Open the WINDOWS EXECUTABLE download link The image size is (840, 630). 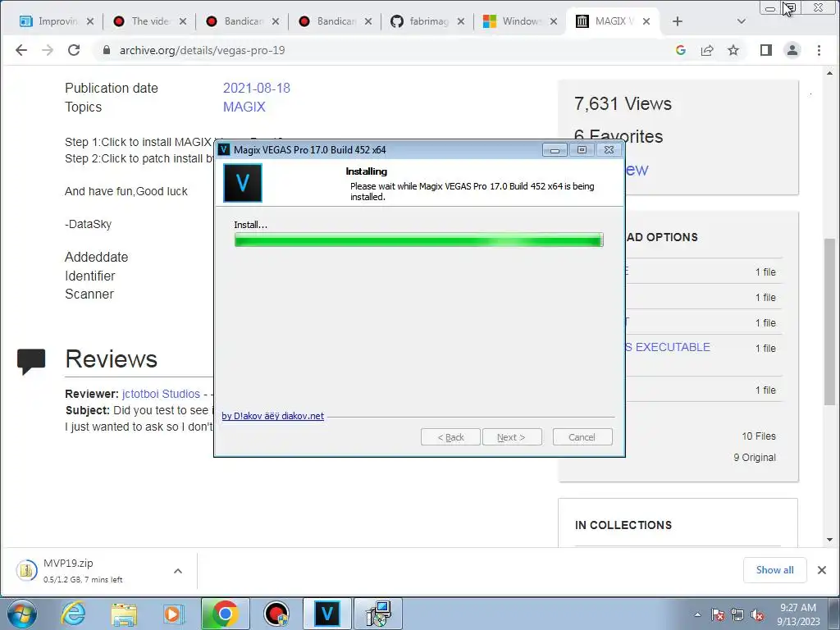click(x=668, y=347)
